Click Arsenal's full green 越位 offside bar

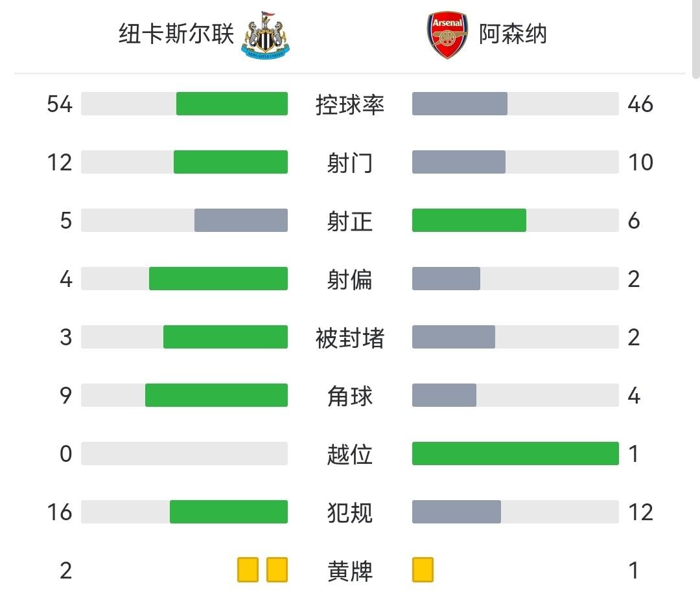click(515, 453)
